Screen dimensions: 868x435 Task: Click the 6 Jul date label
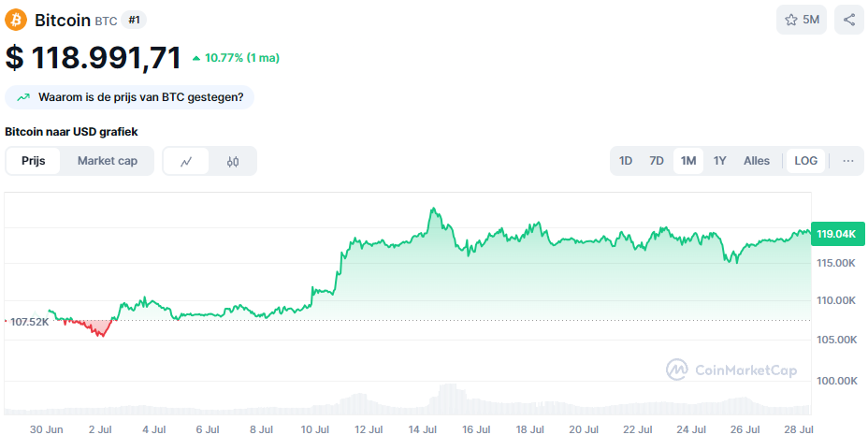tap(208, 429)
